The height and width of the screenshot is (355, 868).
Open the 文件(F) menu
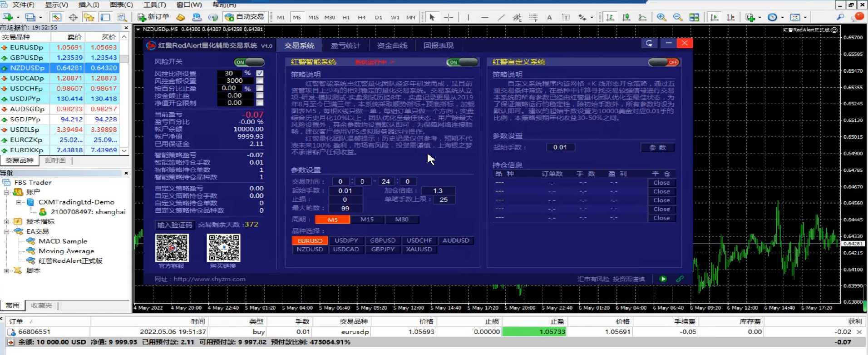click(x=23, y=5)
